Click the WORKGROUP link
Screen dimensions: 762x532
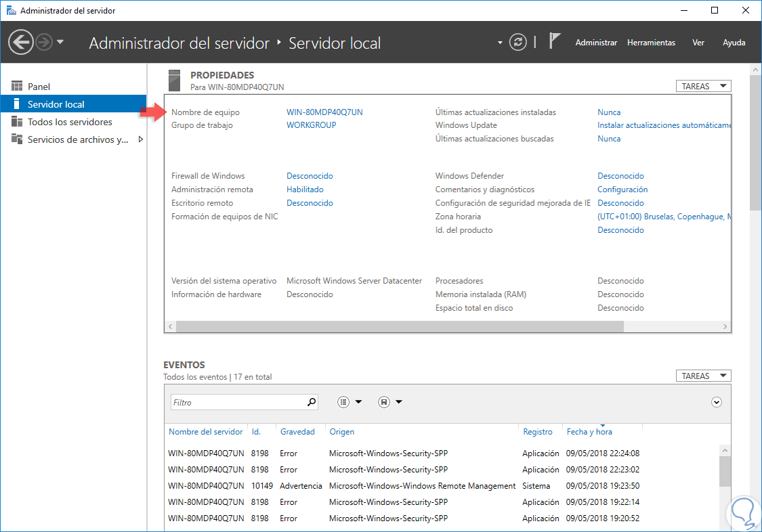(x=311, y=125)
